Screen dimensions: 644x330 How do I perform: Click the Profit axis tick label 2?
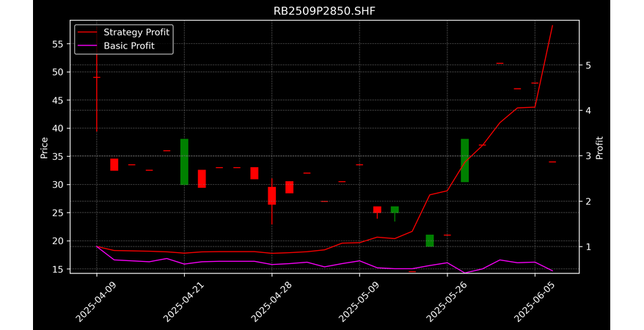[588, 202]
